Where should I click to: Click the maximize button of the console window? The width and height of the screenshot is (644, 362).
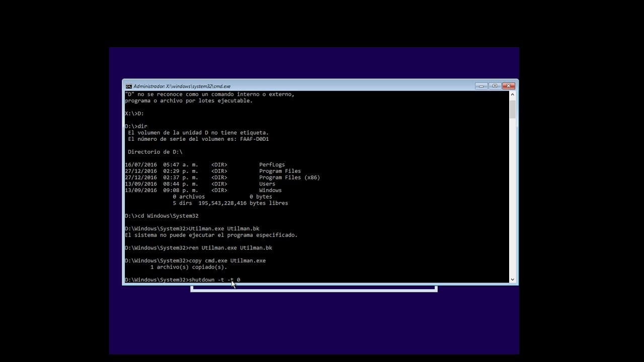tap(494, 86)
